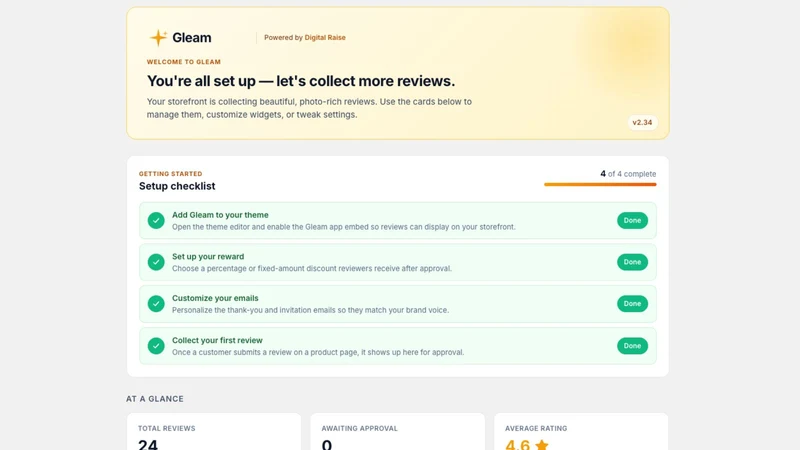Click Done button for Add Gleam to your theme
The width and height of the screenshot is (800, 450).
click(x=632, y=220)
